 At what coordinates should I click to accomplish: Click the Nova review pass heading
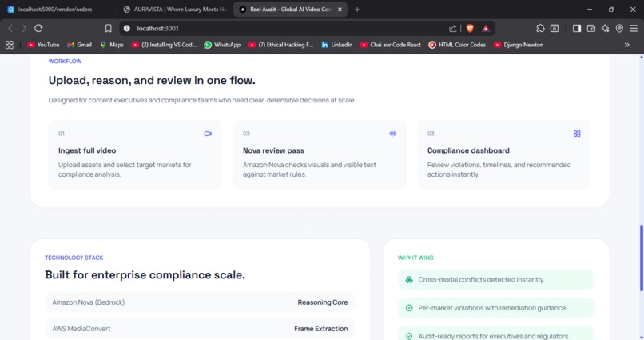click(273, 150)
